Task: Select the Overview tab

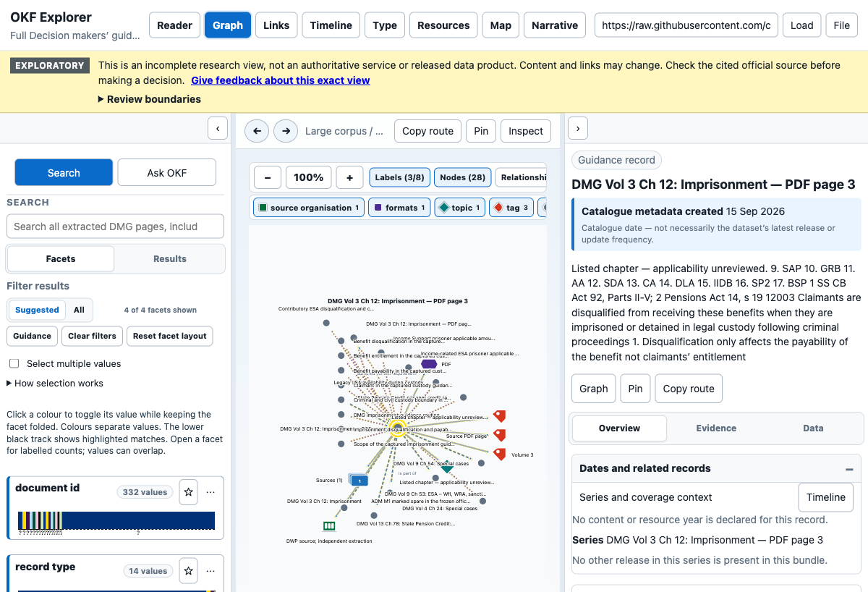Action: pos(619,428)
